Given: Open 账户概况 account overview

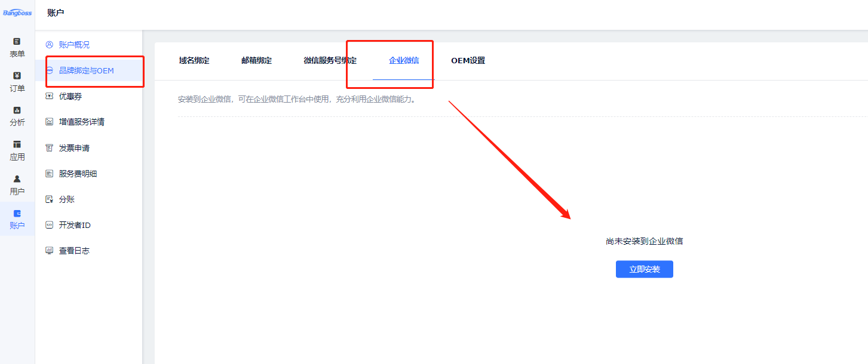Looking at the screenshot, I should point(74,45).
